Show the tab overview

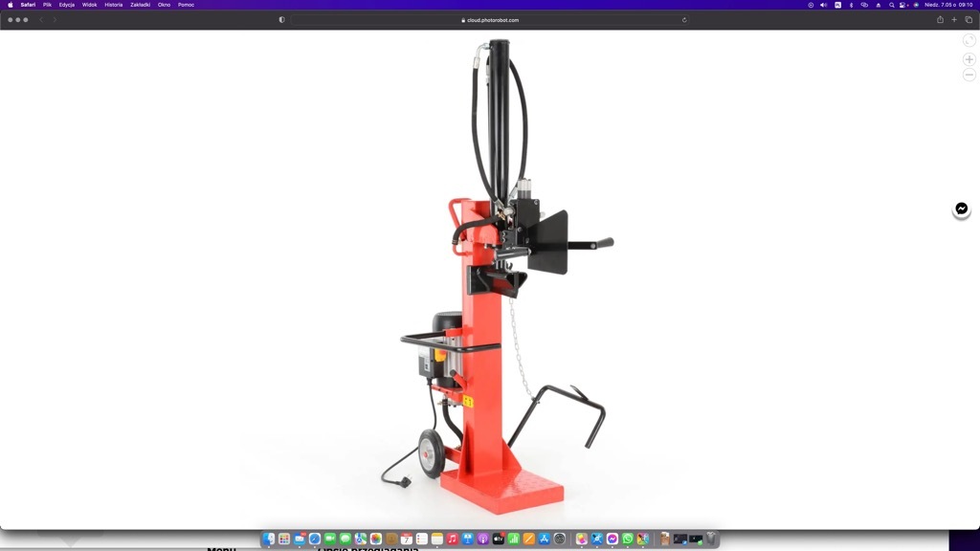coord(969,20)
